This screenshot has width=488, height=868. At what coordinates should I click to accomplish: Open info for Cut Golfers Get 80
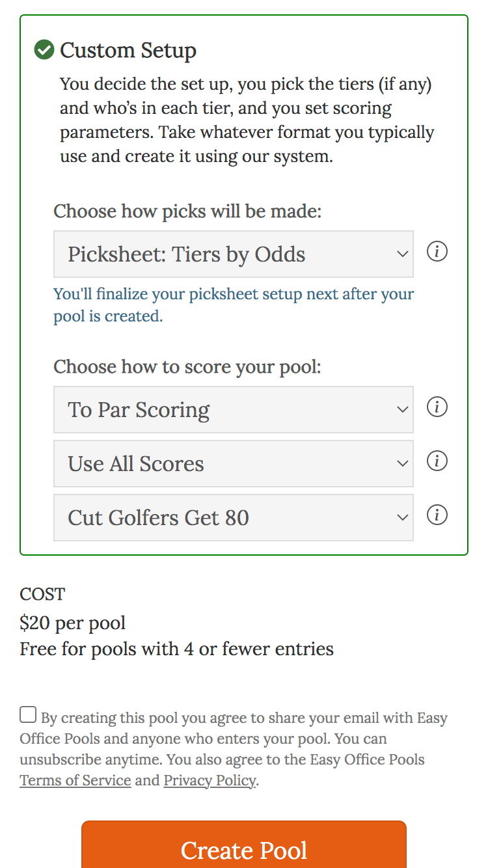[437, 515]
